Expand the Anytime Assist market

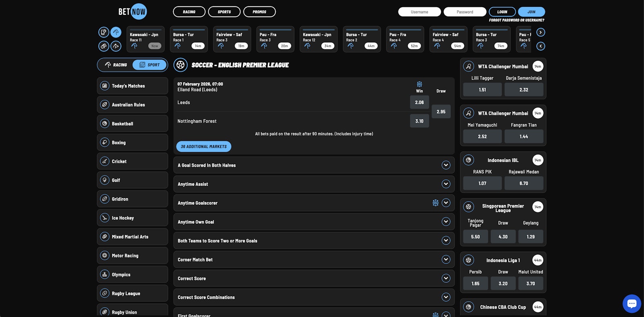[x=446, y=184]
